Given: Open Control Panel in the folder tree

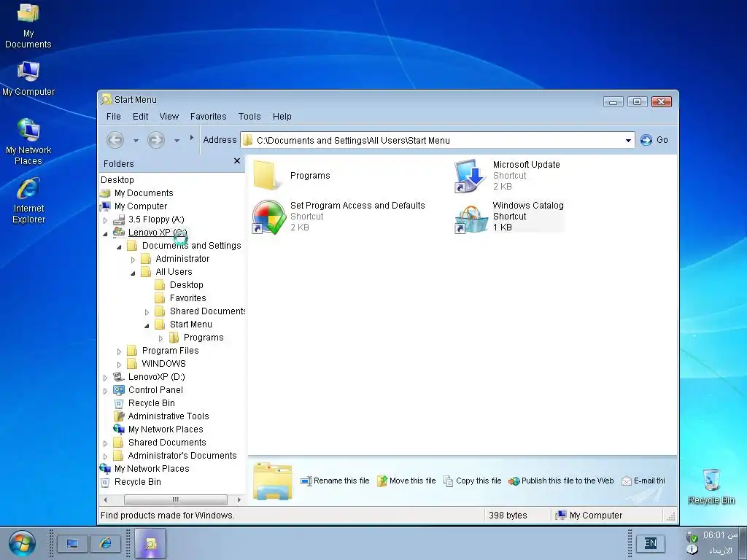Looking at the screenshot, I should 155,390.
